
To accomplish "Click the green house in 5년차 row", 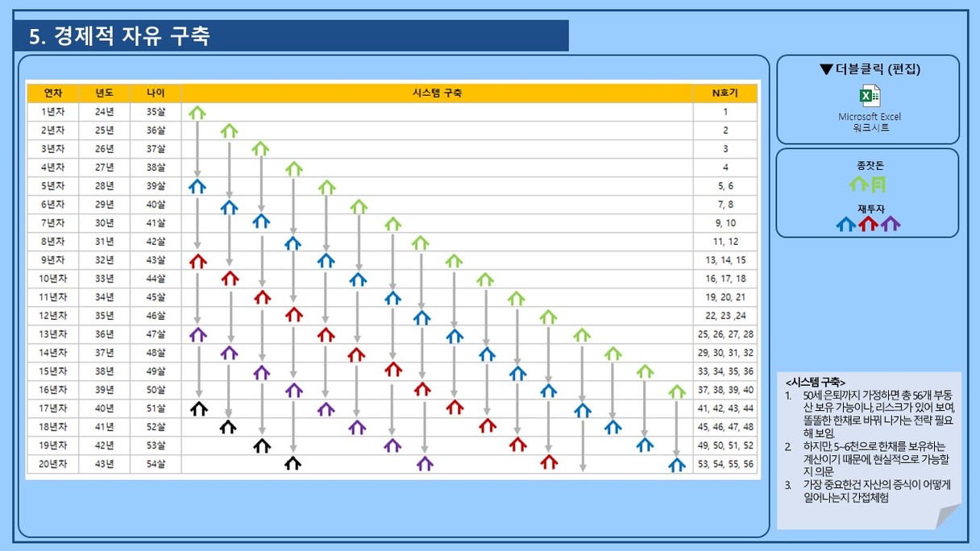I will (x=326, y=187).
